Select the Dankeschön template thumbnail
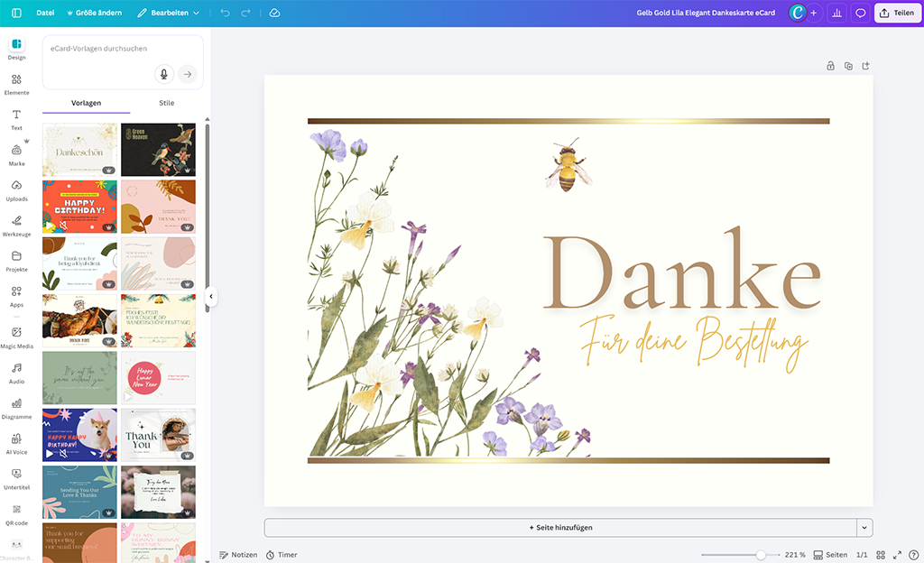Viewport: 924px width, 563px height. pos(79,150)
